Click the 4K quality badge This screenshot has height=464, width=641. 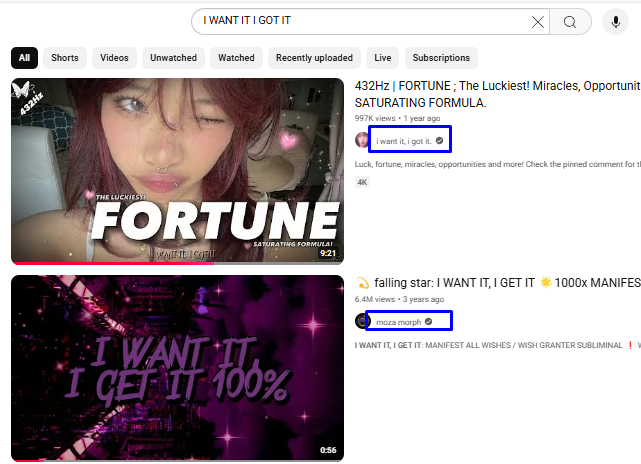(x=362, y=182)
